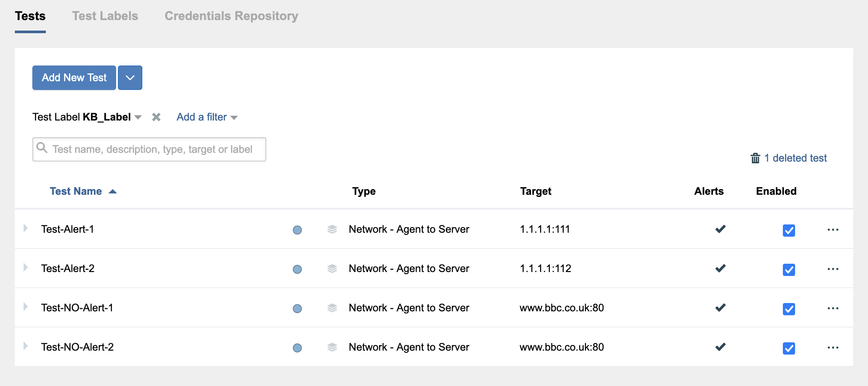Click www.bbc.co.uk:80 target in Test-NO-Alert-1 row
The image size is (868, 386).
(x=562, y=308)
